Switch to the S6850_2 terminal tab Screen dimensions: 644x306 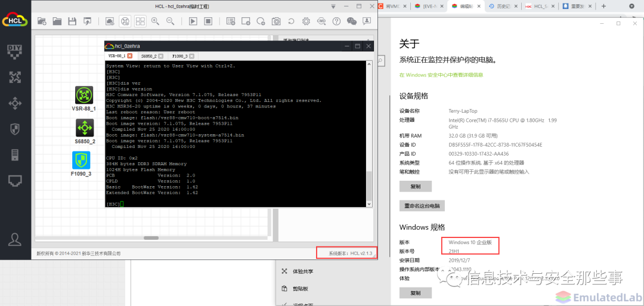(x=148, y=55)
